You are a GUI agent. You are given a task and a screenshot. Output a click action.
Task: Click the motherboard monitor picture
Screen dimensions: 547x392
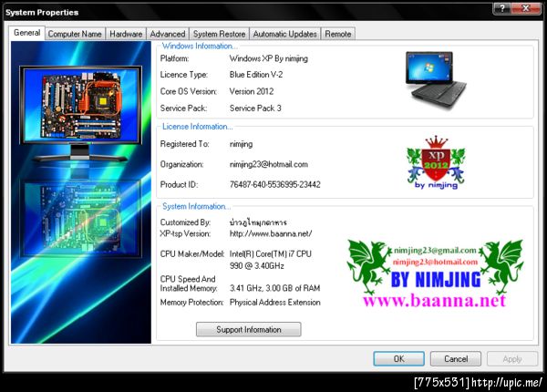pos(81,114)
